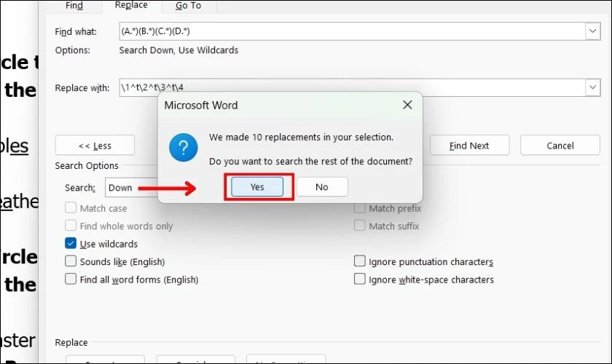Click the 'Microsoft Word' dialog title

click(200, 106)
